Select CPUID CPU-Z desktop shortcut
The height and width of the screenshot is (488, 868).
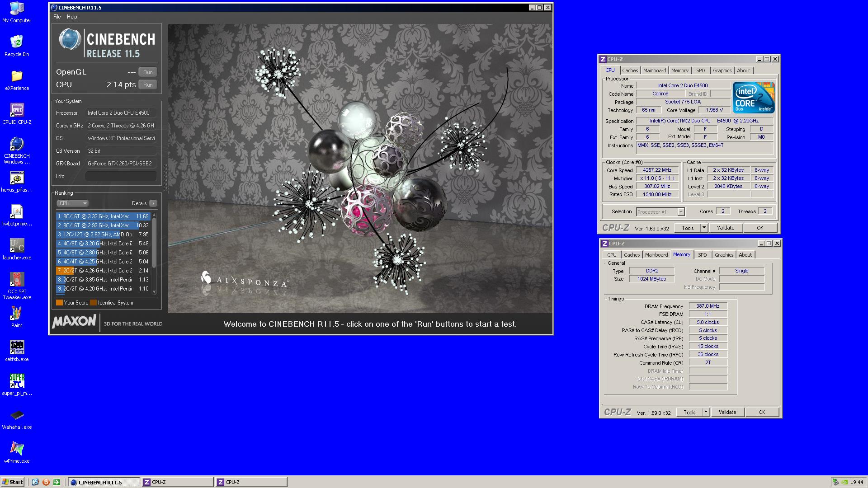tap(17, 114)
